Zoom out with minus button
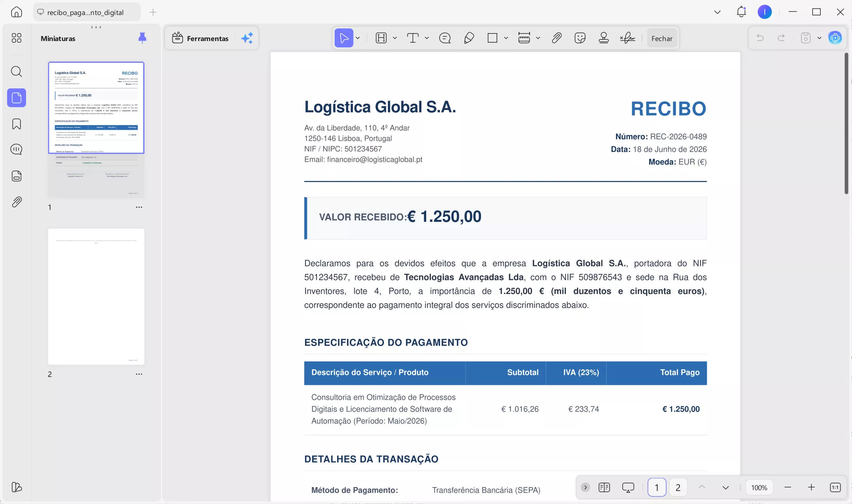The height and width of the screenshot is (504, 852). point(788,487)
